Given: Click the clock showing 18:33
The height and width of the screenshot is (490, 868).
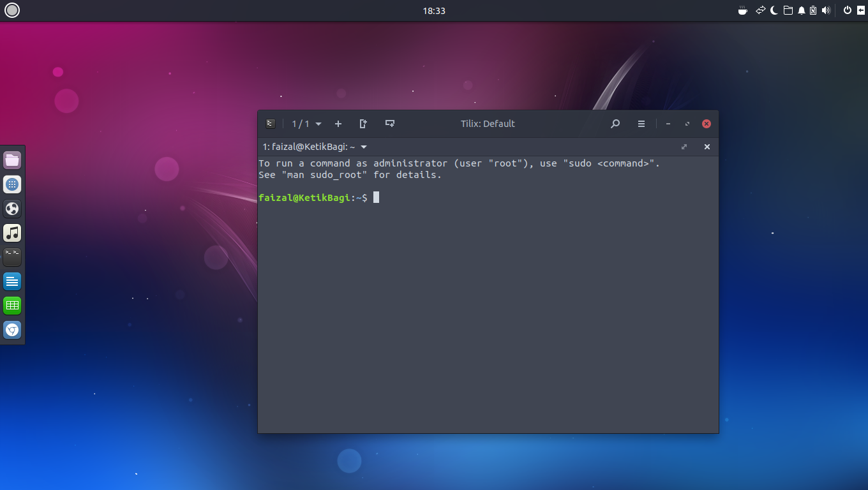Looking at the screenshot, I should pos(435,10).
